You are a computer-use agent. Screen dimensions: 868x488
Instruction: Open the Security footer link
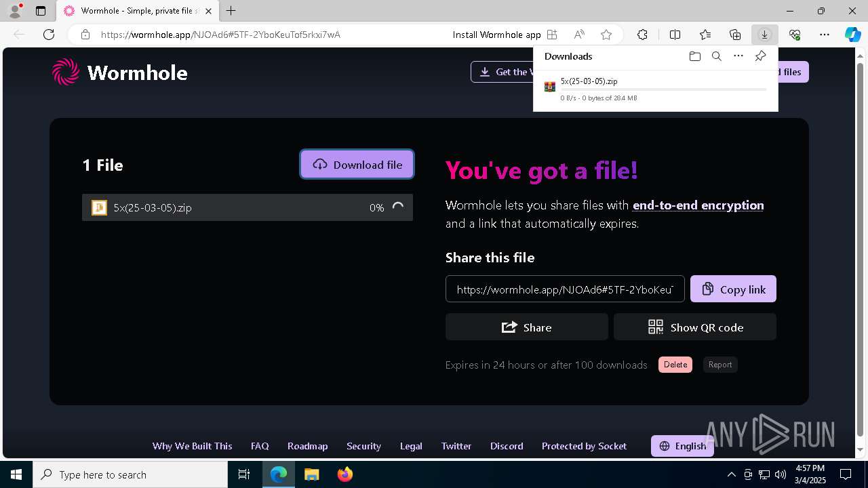click(363, 446)
